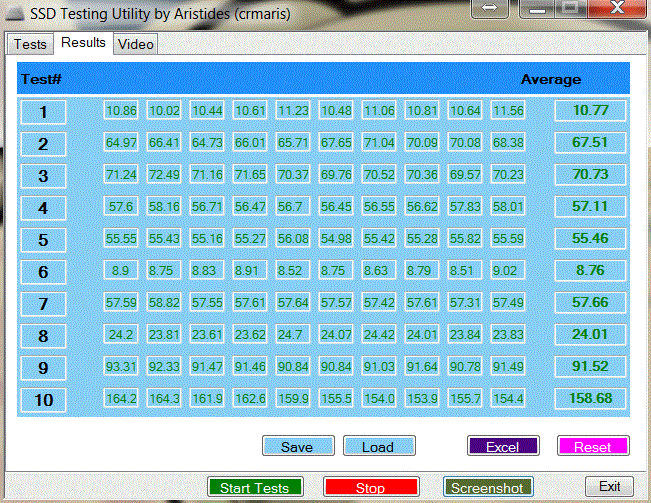Switch to the Tests tab
Image resolution: width=651 pixels, height=503 pixels.
pos(30,44)
